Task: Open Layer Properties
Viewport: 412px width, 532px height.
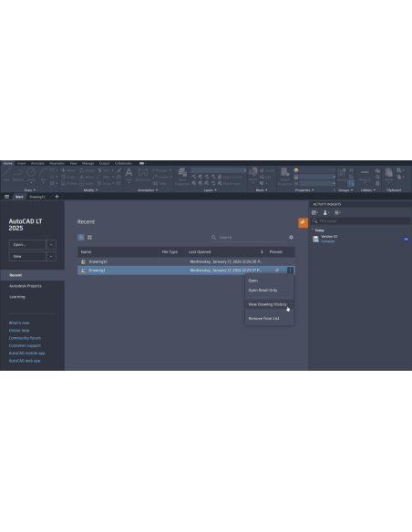Action: pyautogui.click(x=182, y=176)
